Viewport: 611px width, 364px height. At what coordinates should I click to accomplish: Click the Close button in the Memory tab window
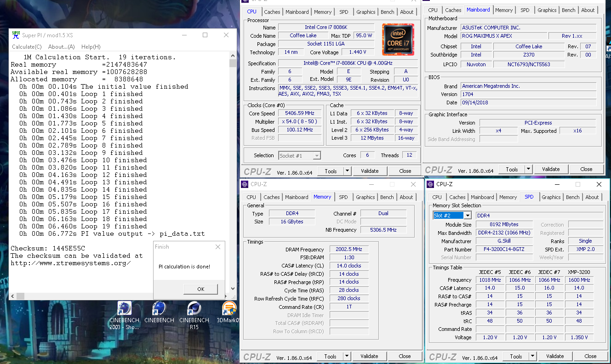[405, 356]
